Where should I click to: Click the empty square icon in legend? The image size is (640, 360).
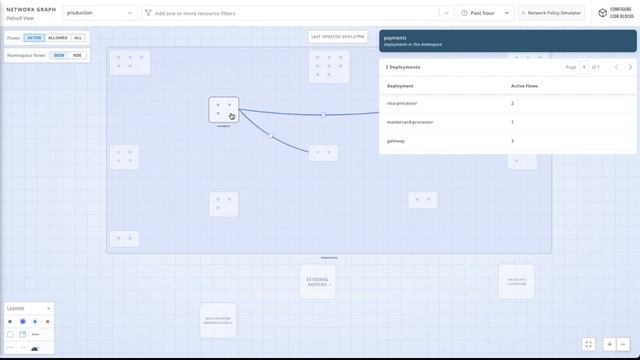[10, 334]
